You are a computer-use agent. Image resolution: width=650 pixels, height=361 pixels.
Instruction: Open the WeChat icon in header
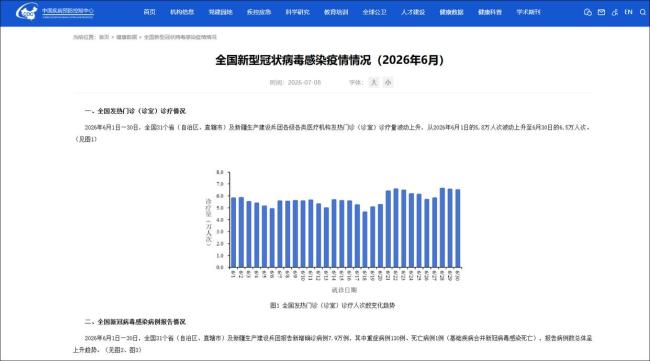tap(587, 12)
